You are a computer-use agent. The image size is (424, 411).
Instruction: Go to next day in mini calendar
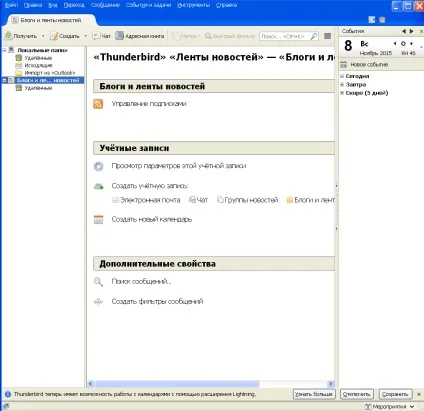[x=412, y=44]
